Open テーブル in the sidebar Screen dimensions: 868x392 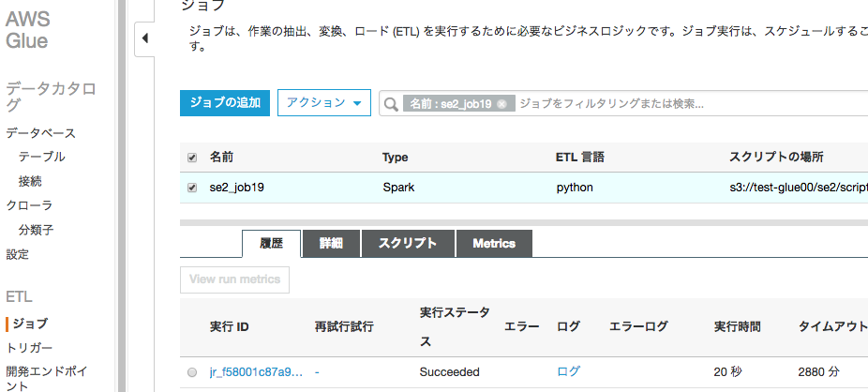41,158
